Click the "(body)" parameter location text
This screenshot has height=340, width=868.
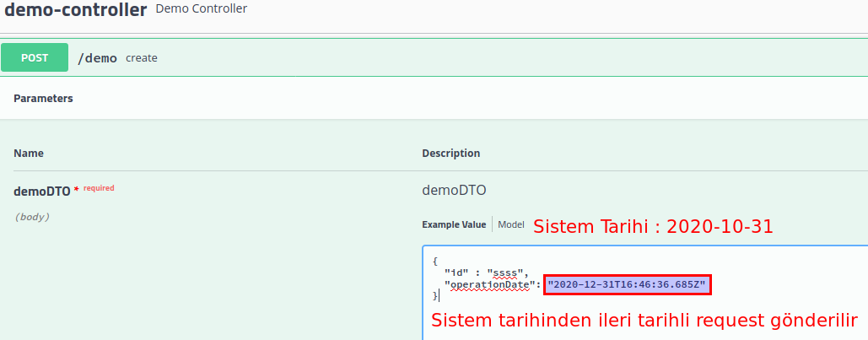[31, 217]
